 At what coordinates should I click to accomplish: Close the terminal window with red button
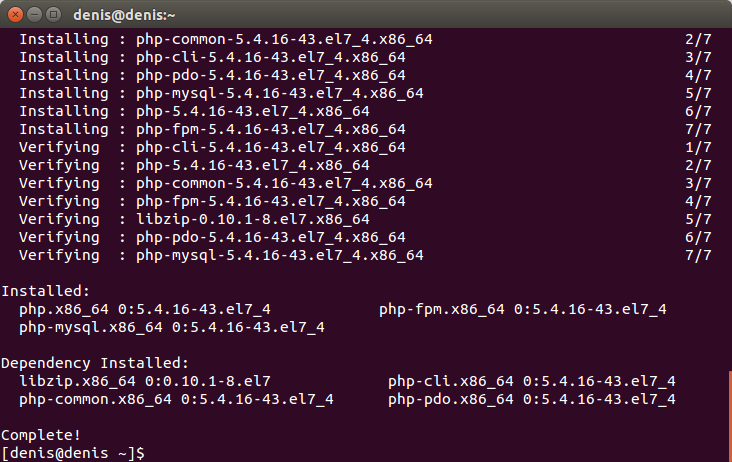15,15
